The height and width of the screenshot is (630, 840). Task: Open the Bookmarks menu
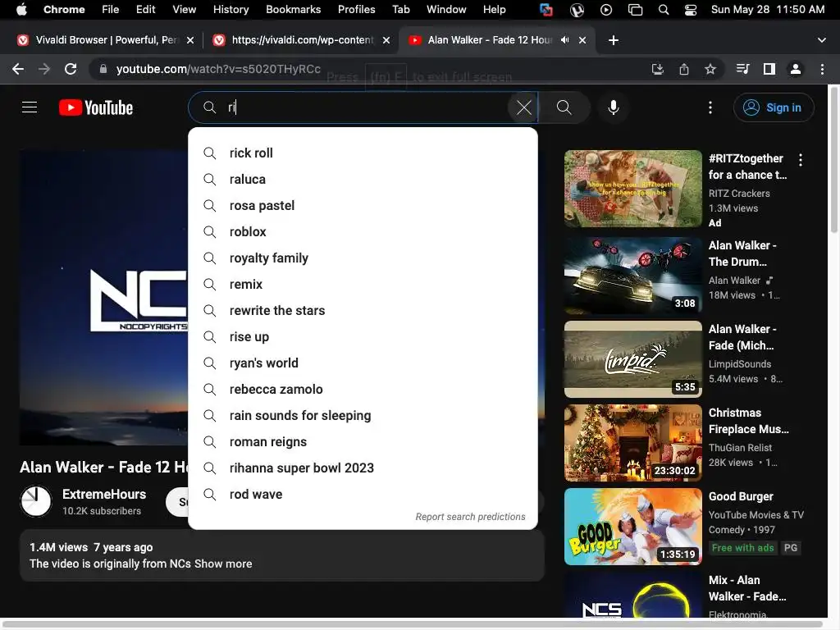click(x=293, y=10)
